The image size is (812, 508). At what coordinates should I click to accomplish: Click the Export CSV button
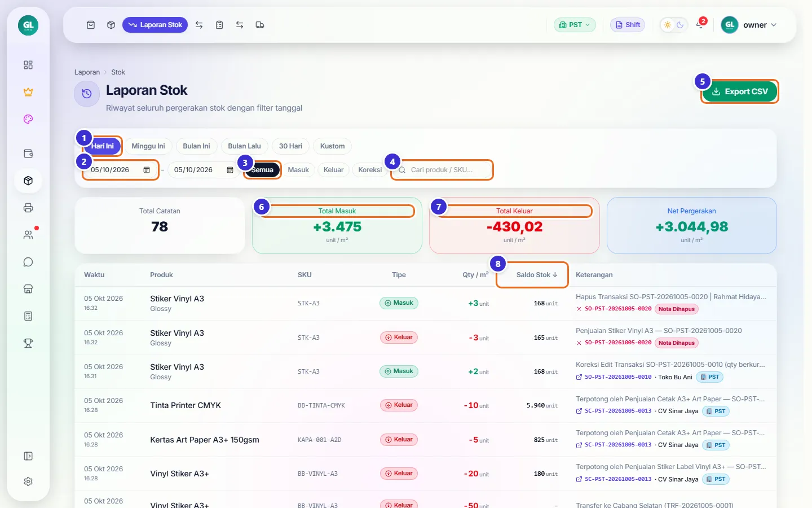(740, 91)
